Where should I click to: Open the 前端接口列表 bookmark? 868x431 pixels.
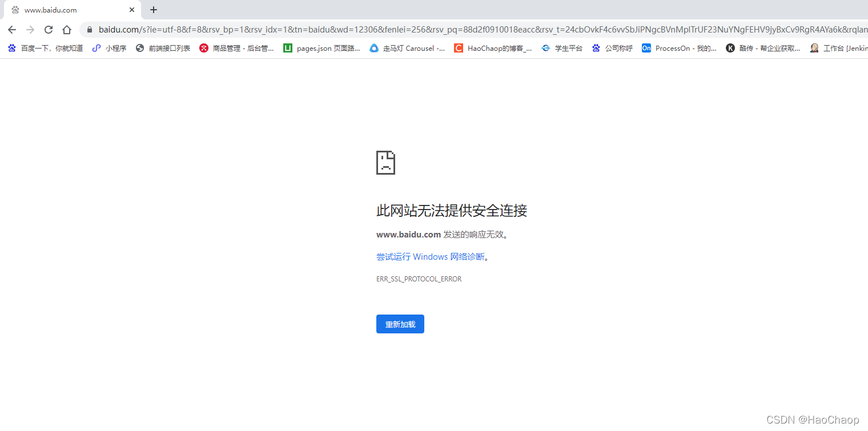coord(163,49)
